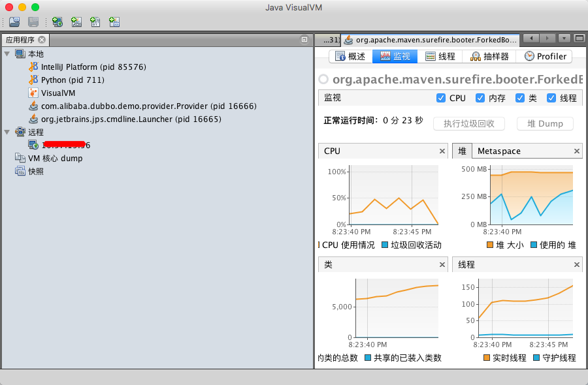Open the 线程 threads tab
This screenshot has width=588, height=385.
pos(440,57)
